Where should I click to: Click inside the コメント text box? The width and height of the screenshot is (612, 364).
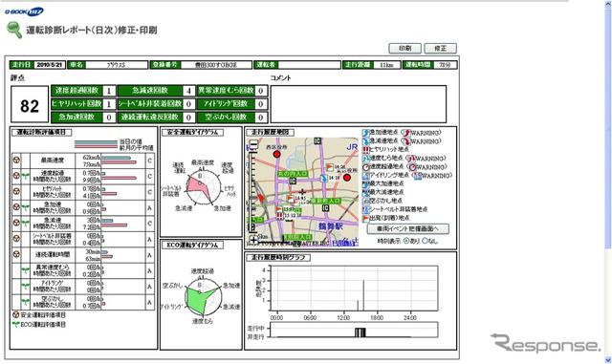click(x=359, y=104)
